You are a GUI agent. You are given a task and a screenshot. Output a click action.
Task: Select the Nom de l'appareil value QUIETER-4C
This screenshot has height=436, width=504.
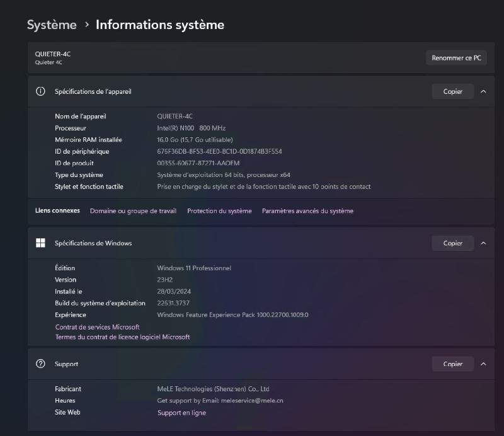click(175, 116)
